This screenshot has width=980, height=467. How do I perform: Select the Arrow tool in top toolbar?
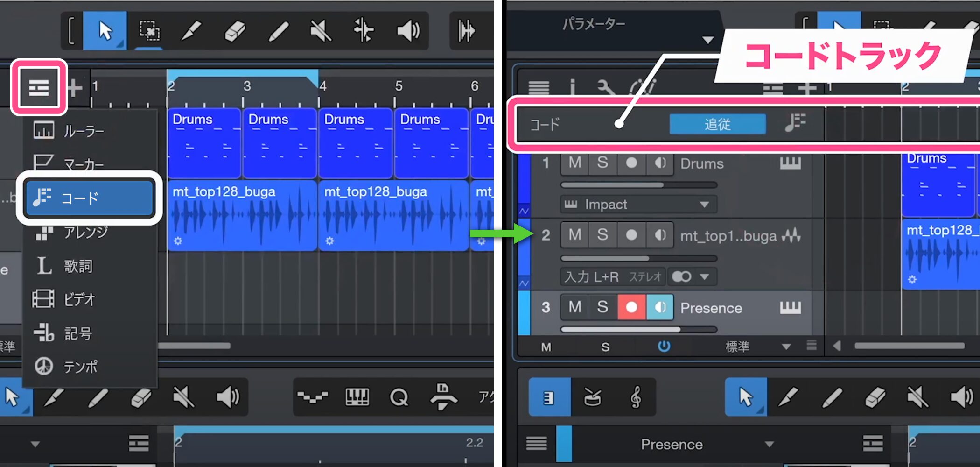105,31
